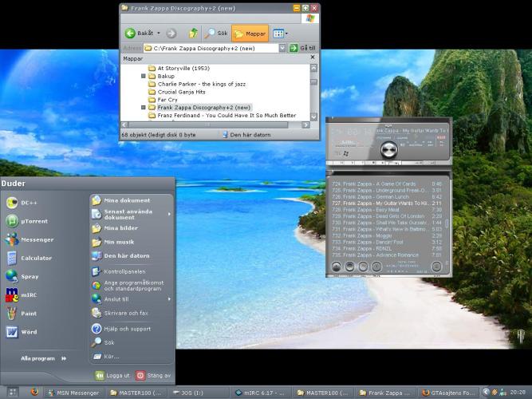Image resolution: width=532 pixels, height=399 pixels.
Task: Close the Mappar folder pane
Action: (313, 58)
